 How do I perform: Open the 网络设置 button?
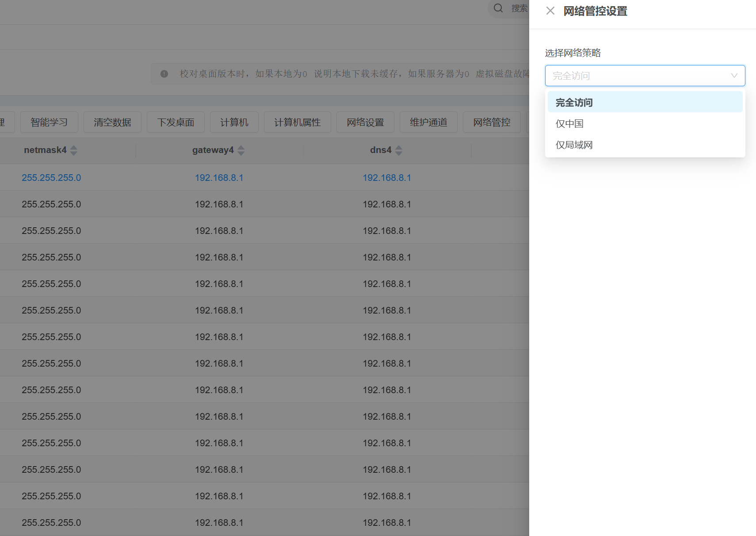[x=365, y=123]
